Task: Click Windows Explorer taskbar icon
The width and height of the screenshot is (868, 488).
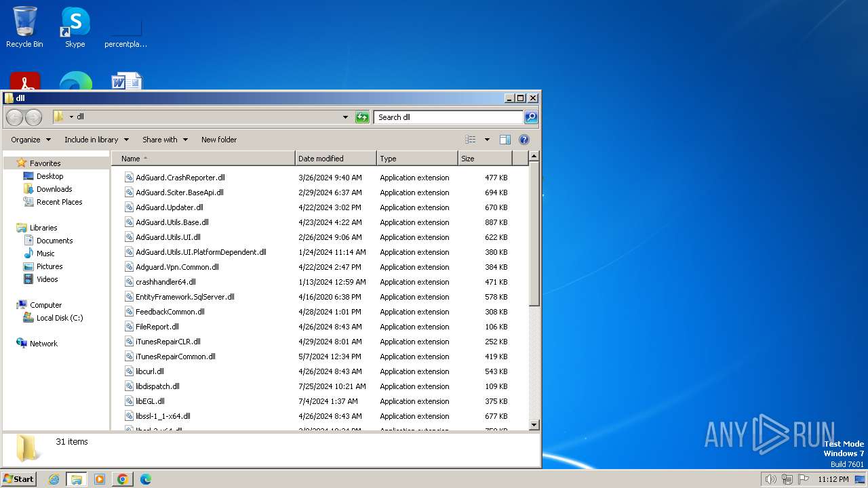Action: (77, 479)
